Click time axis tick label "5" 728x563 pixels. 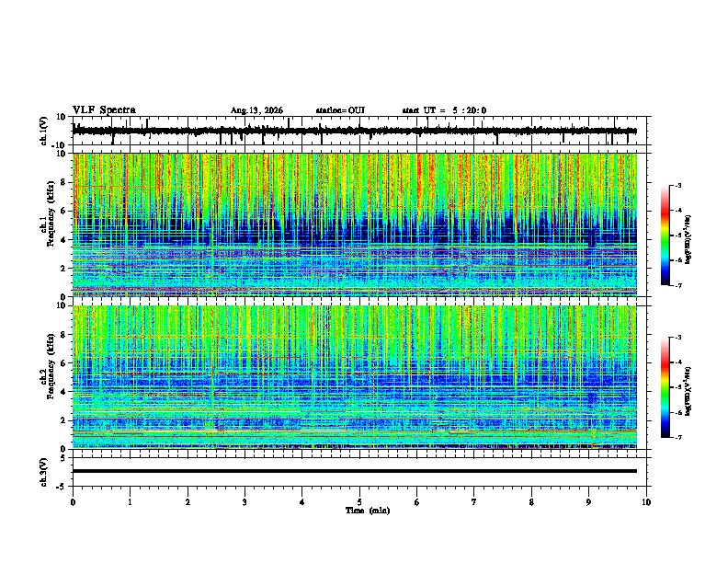coord(359,502)
